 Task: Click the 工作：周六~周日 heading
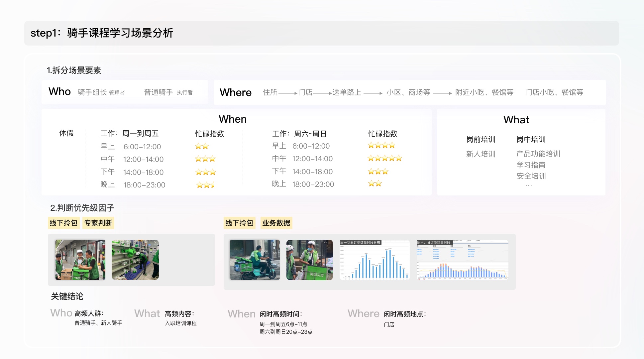coord(299,134)
